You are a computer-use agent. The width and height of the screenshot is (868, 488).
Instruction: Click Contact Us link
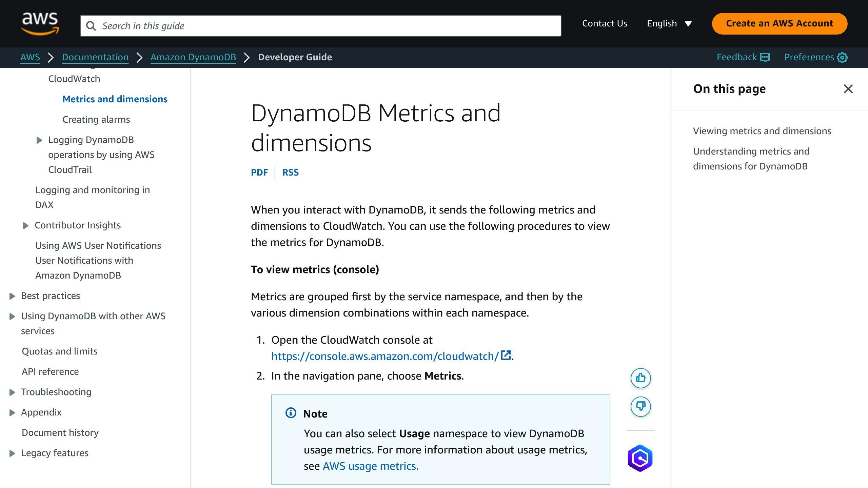point(605,23)
